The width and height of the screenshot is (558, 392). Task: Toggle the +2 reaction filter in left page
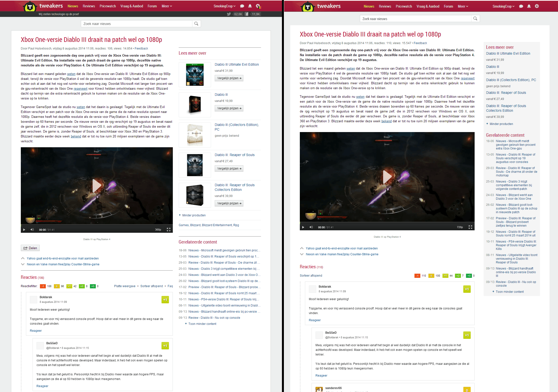click(82, 286)
